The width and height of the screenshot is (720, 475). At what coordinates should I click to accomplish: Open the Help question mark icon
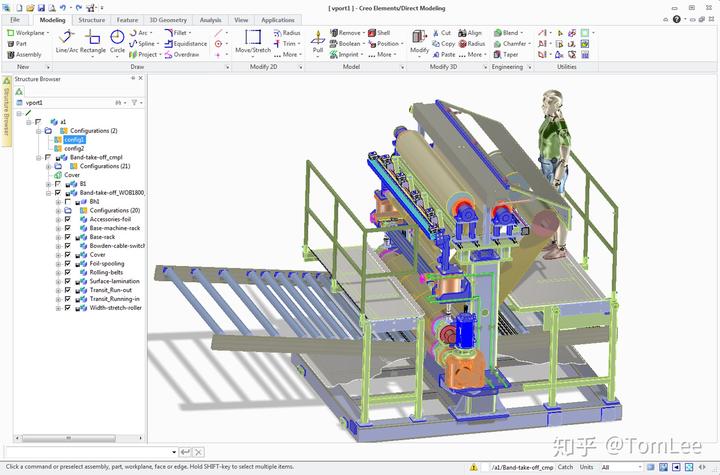pos(676,19)
